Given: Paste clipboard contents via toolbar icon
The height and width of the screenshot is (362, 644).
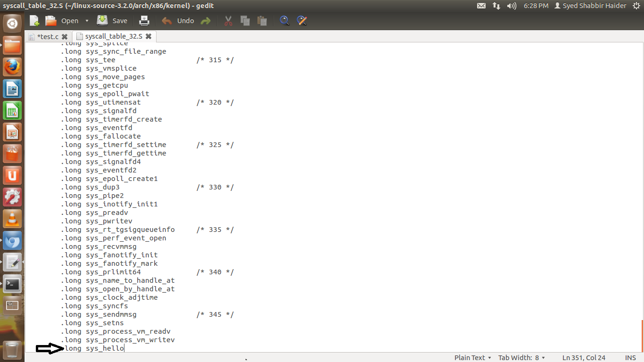Looking at the screenshot, I should click(x=262, y=20).
